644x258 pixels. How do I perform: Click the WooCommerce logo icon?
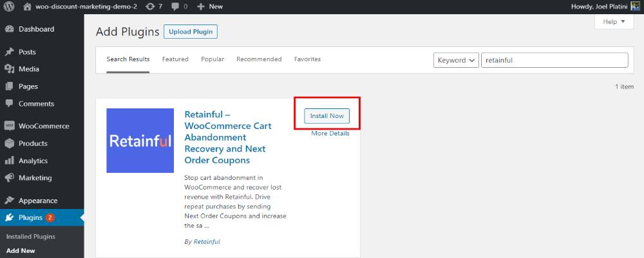[10, 126]
